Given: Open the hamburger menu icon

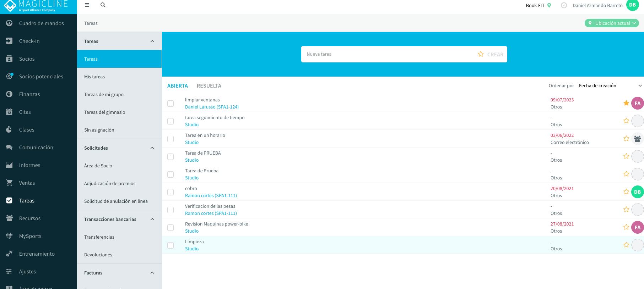Looking at the screenshot, I should pos(87,5).
